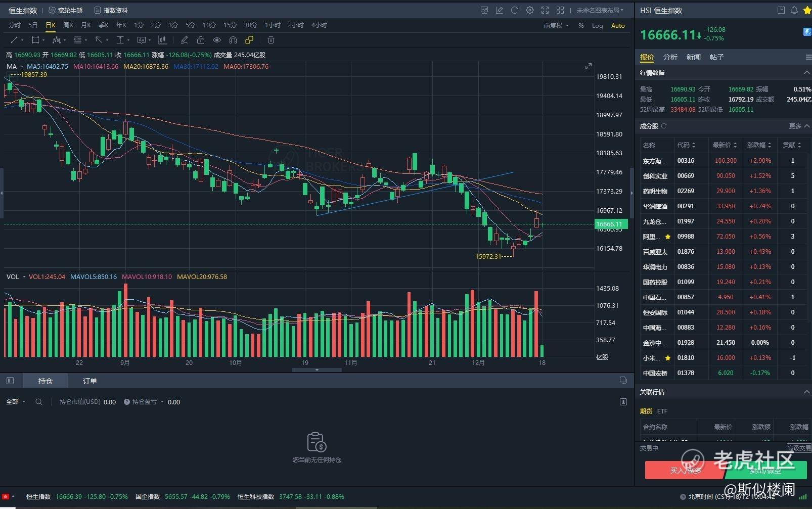Enter fullscreen chart mode
This screenshot has width=812, height=509.
(x=545, y=10)
